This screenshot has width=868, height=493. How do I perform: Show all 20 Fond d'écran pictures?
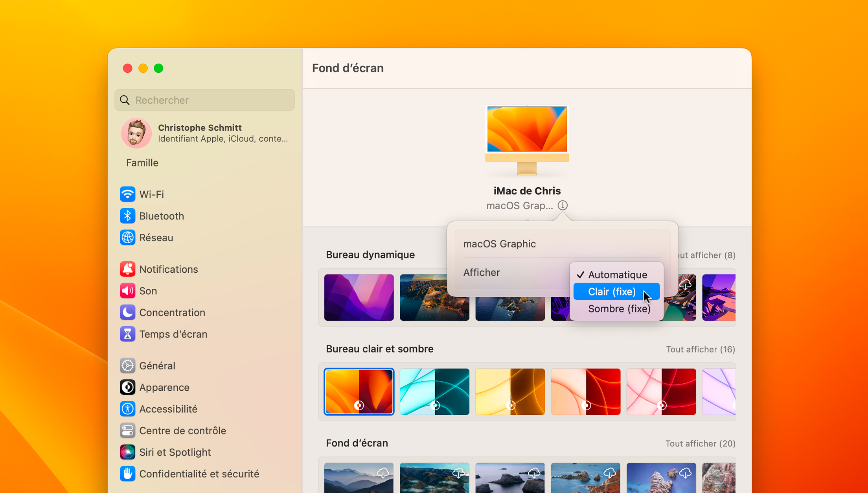point(700,443)
